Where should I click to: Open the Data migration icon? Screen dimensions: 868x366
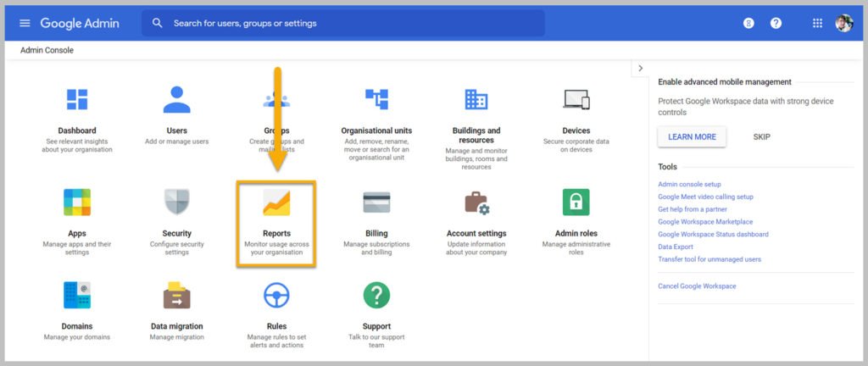(176, 295)
